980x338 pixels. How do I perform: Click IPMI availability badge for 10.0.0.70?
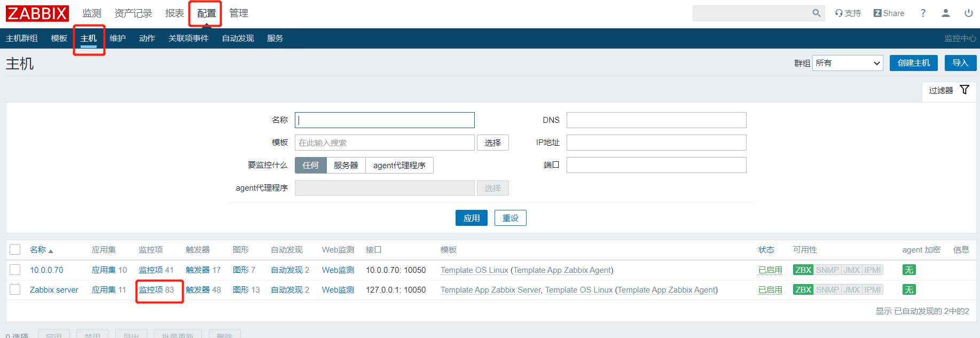873,270
